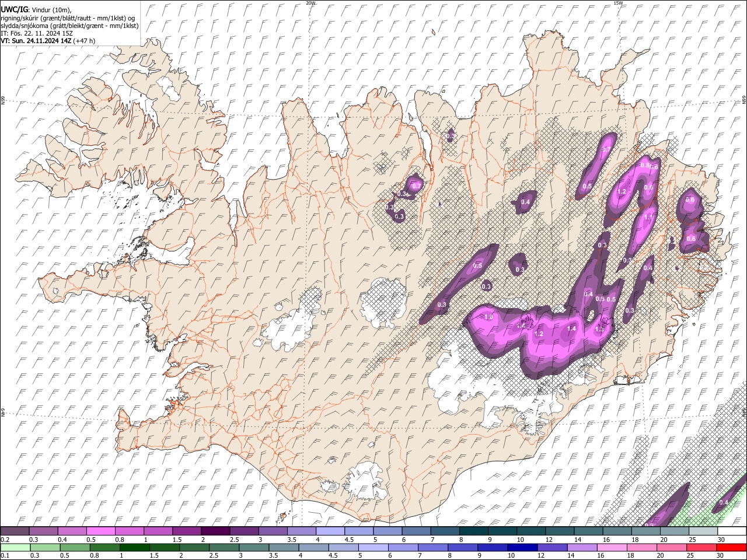The height and width of the screenshot is (560, 747).
Task: Click the darkest green 1 swatch in lower legend
Action: 134,547
